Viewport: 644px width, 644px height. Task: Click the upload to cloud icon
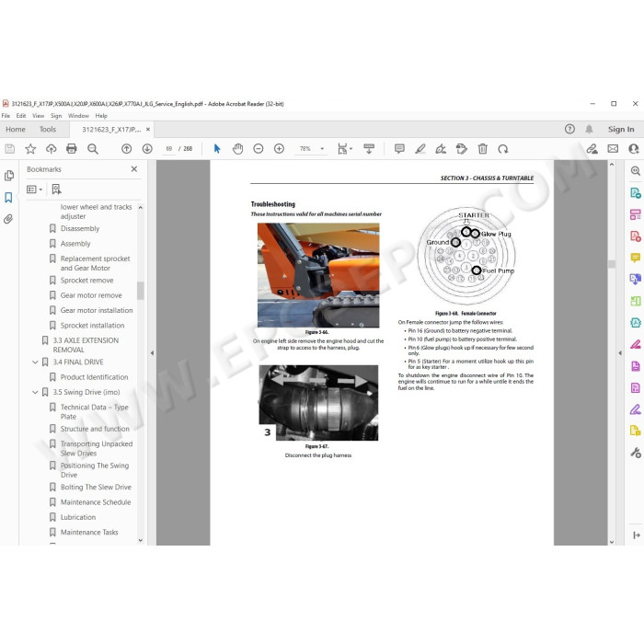51,149
